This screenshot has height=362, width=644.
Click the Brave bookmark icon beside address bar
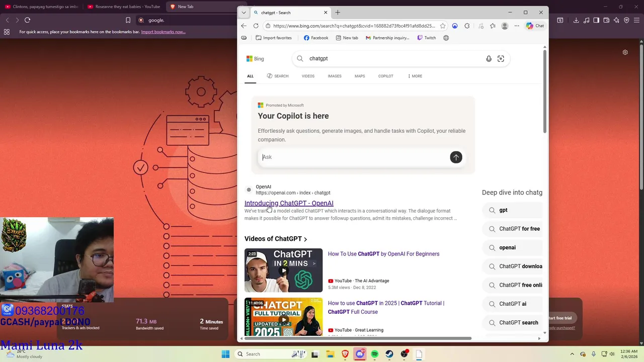click(128, 20)
